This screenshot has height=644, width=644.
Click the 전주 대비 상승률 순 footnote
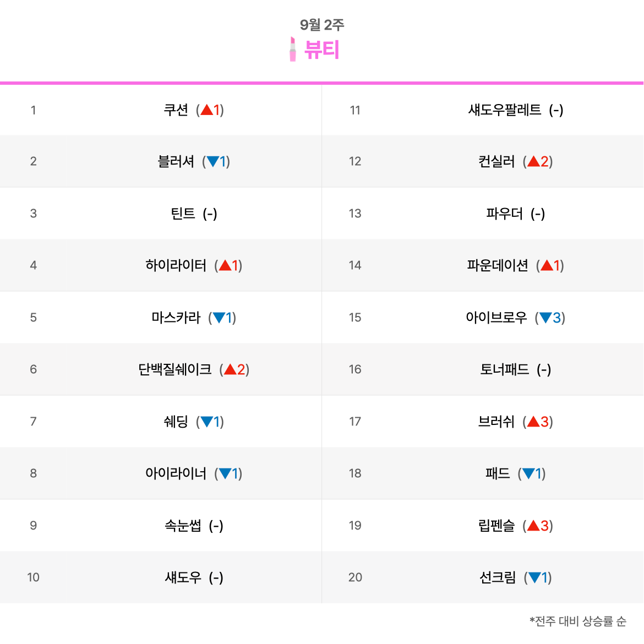578,621
